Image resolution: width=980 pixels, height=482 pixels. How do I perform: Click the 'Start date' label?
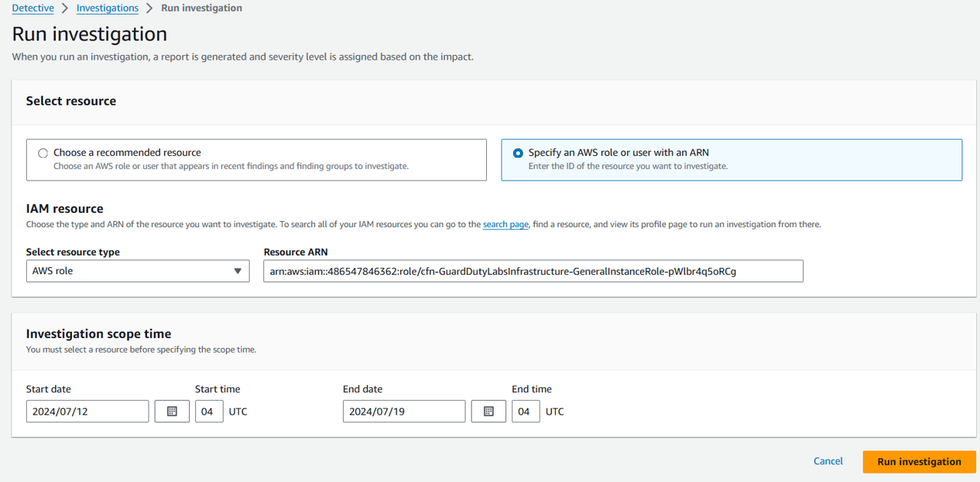[48, 389]
